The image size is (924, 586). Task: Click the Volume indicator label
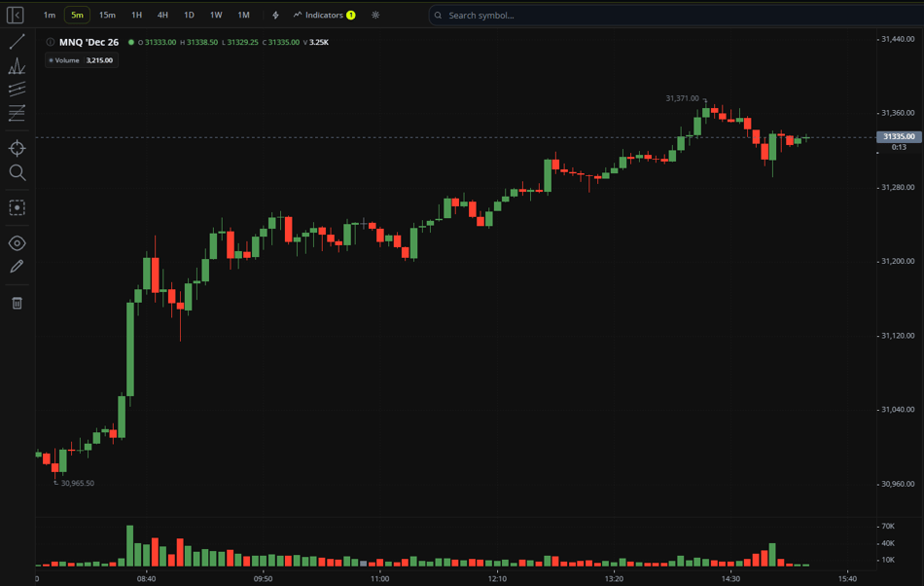66,60
